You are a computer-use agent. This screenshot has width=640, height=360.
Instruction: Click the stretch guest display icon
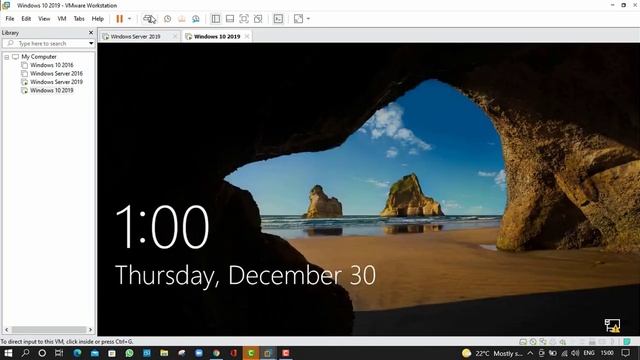pos(298,19)
